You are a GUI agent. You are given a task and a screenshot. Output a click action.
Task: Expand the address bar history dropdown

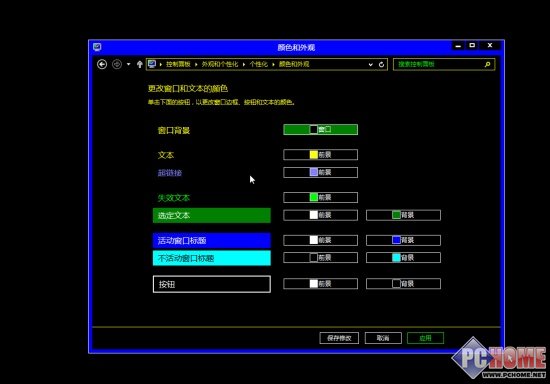370,65
